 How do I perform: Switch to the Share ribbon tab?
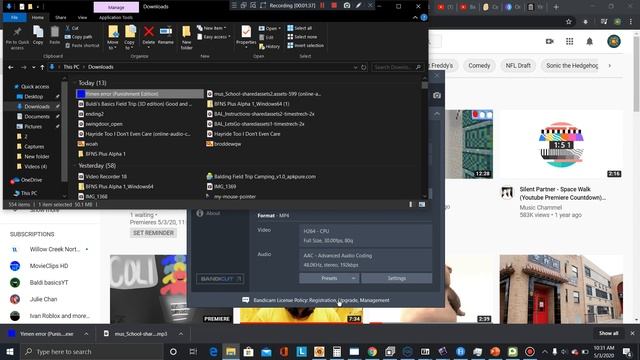[x=61, y=18]
